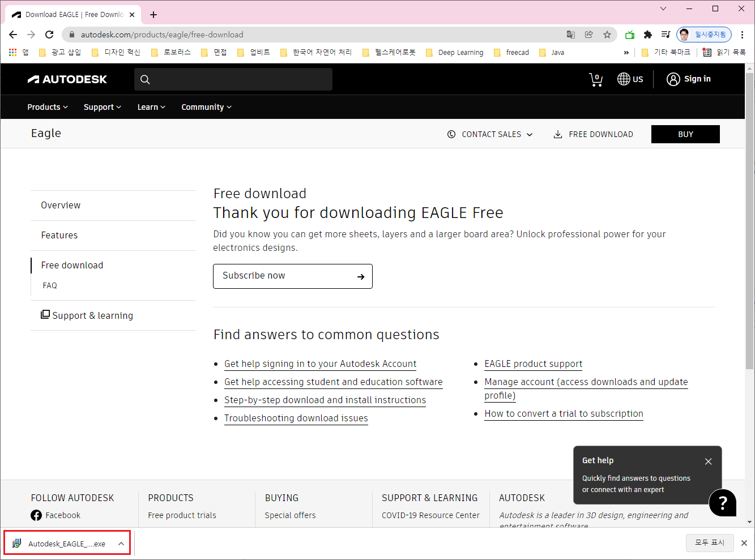The image size is (755, 560).
Task: Close the Download EAGLE tab
Action: [x=132, y=15]
